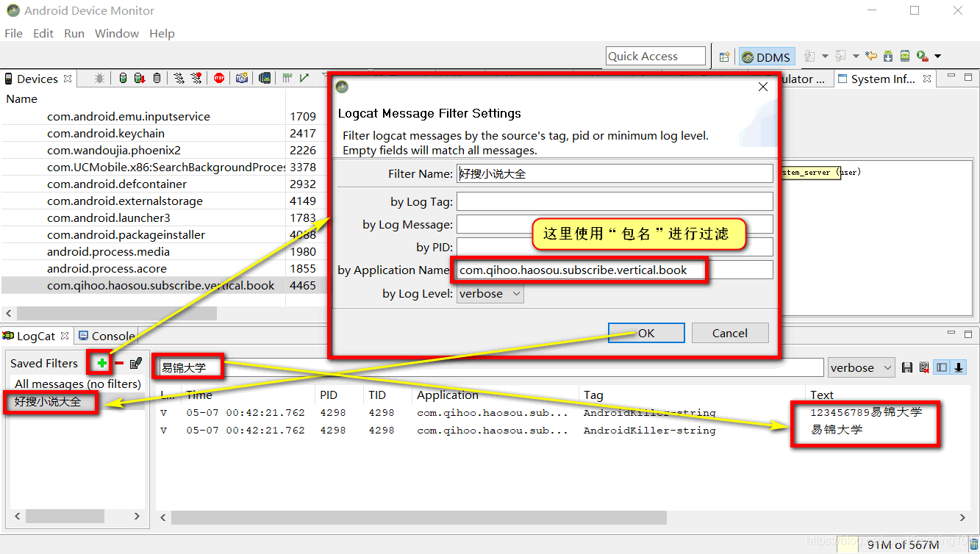980x554 pixels.
Task: Click the Debug selected process bug icon
Action: click(100, 78)
